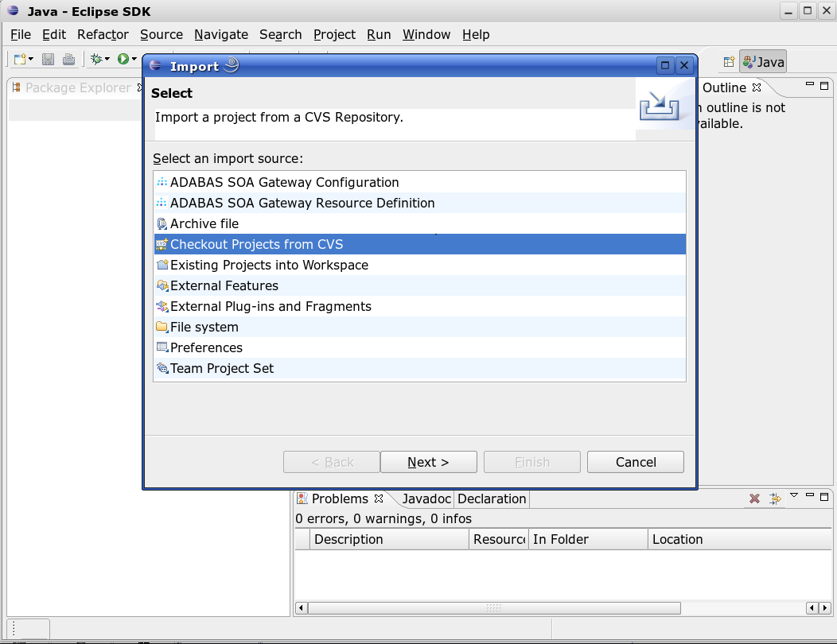837x644 pixels.
Task: Maximize the Import dialog window
Action: (665, 66)
